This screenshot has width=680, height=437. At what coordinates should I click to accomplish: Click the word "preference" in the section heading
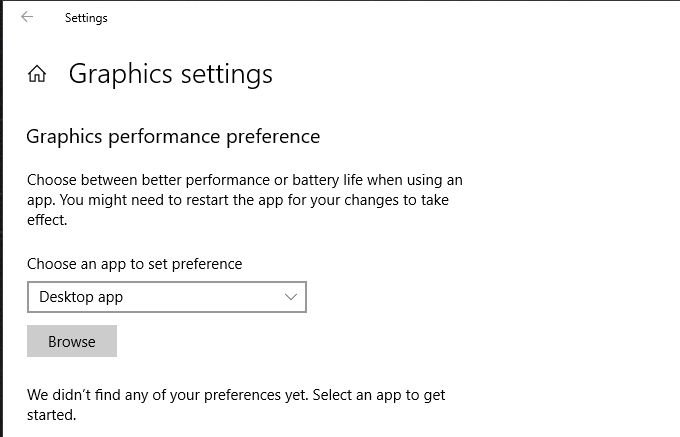[x=271, y=136]
